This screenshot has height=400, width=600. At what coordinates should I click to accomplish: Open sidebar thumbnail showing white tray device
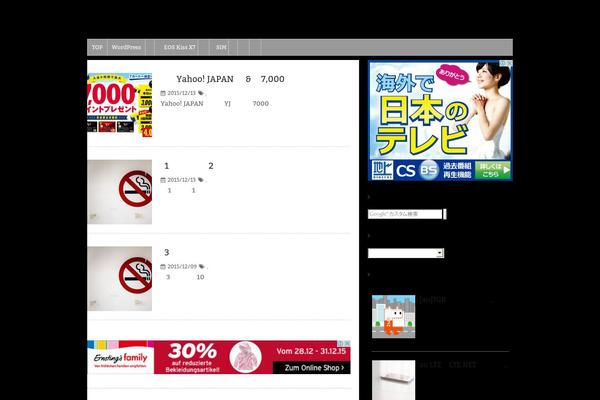[393, 380]
